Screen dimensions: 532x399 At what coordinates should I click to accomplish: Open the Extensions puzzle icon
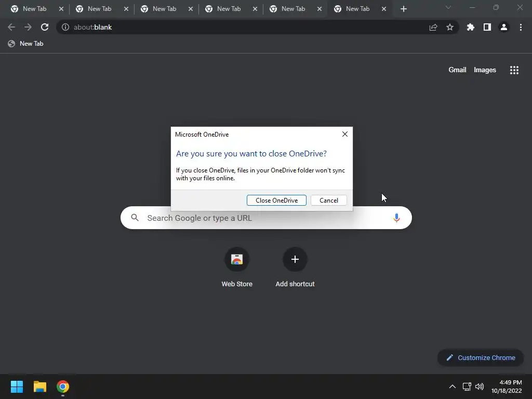[x=471, y=27]
